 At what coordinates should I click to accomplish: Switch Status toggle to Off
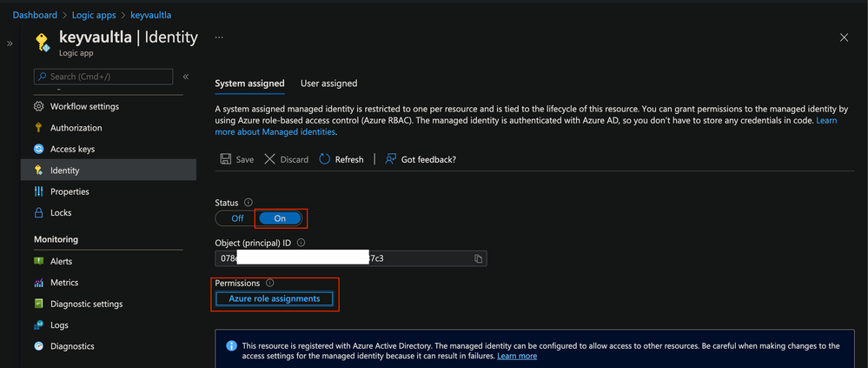(237, 218)
